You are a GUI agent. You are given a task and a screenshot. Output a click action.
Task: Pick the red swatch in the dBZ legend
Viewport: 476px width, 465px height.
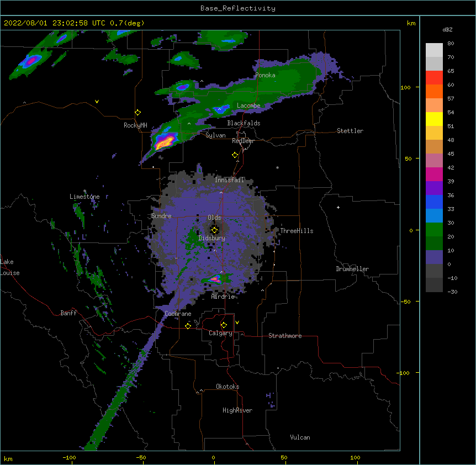(434, 78)
